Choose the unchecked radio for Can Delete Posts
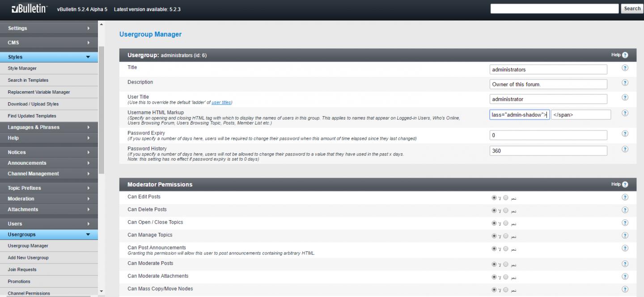Image resolution: width=644 pixels, height=297 pixels. tap(506, 210)
